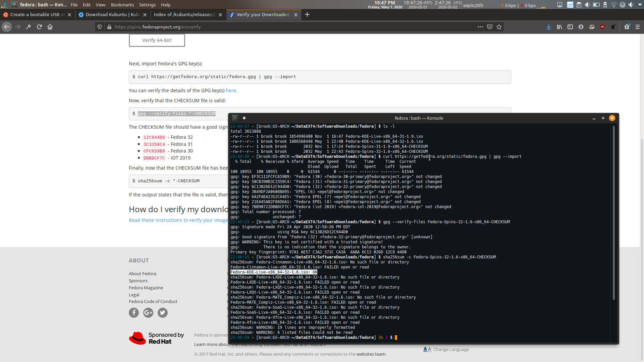Open the Twitter icon in the footer
The image size is (644, 362).
162,313
